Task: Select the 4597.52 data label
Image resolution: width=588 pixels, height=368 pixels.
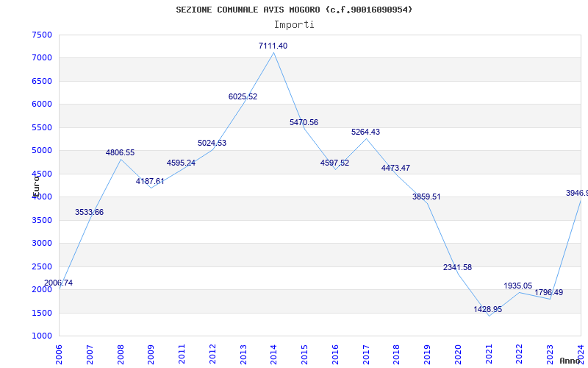Action: coord(335,163)
